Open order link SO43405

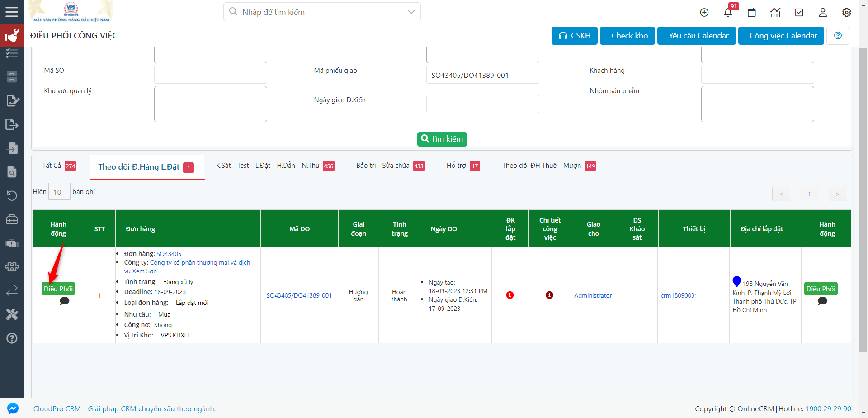(169, 254)
